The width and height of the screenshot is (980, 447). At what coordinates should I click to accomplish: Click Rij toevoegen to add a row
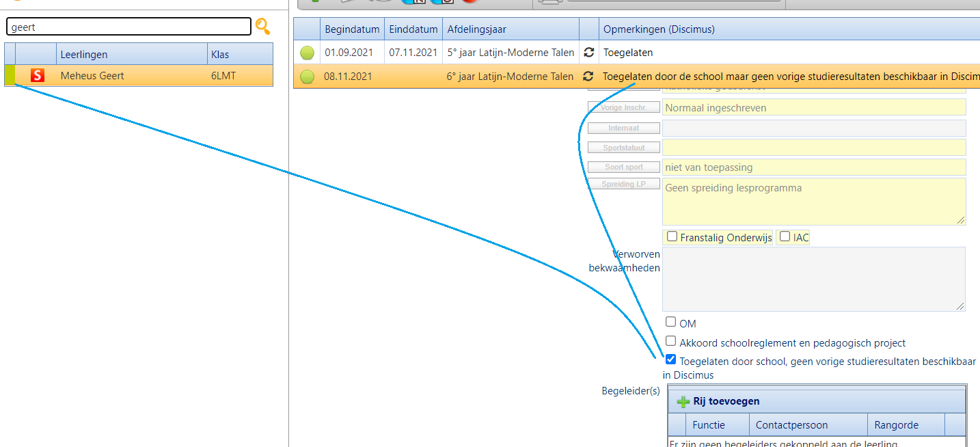click(x=726, y=401)
